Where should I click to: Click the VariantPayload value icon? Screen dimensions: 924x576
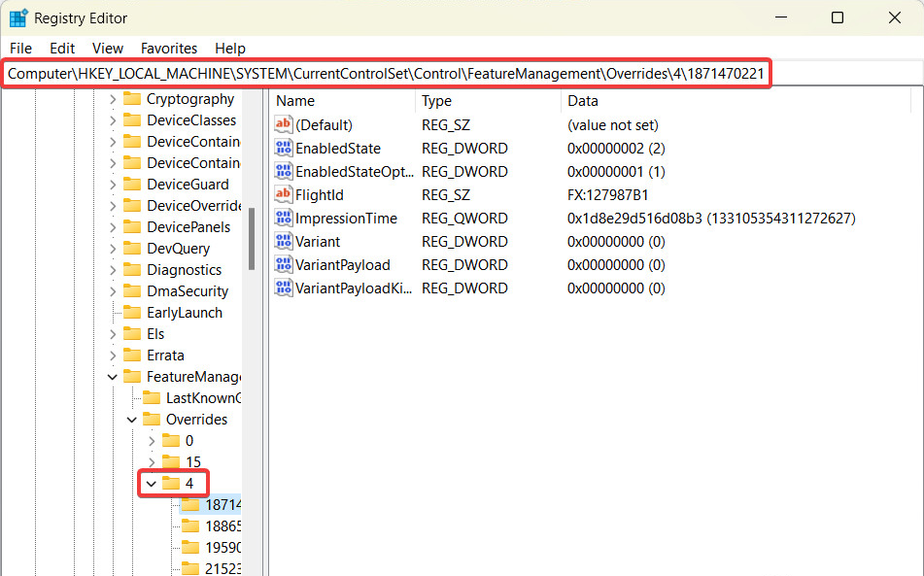(x=284, y=265)
